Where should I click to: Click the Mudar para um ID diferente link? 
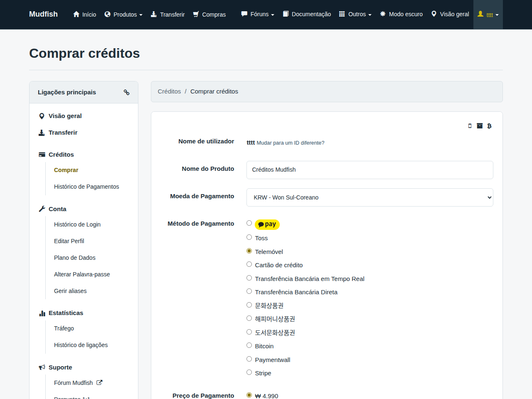tap(291, 143)
